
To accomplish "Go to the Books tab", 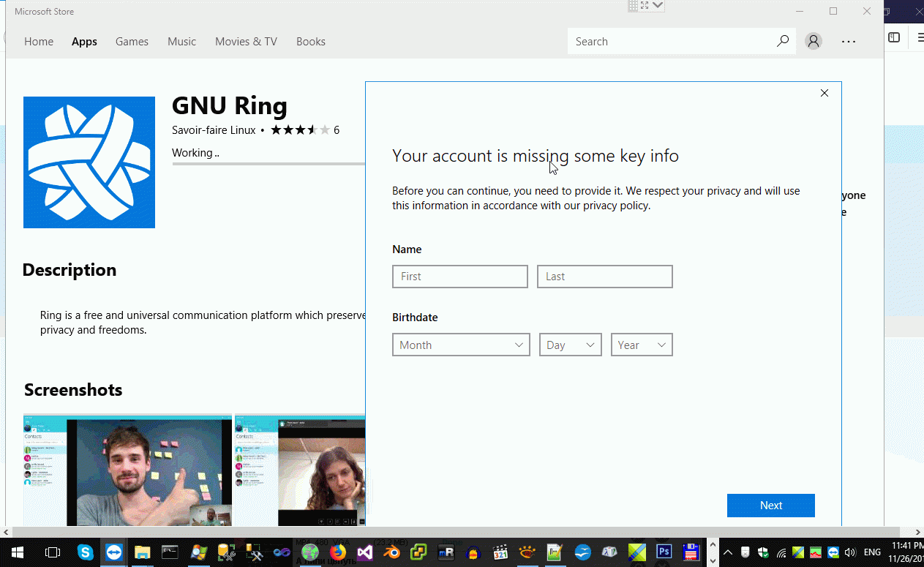I will pos(311,42).
